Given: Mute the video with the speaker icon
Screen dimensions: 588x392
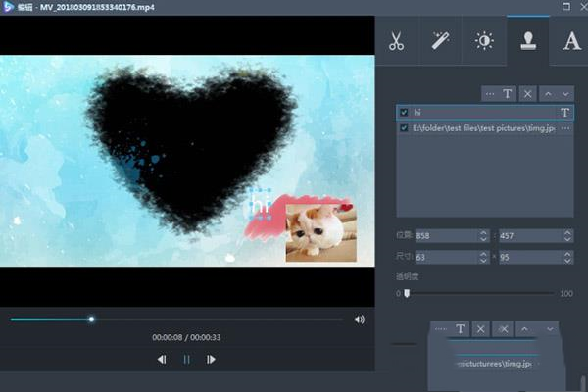Looking at the screenshot, I should 360,319.
